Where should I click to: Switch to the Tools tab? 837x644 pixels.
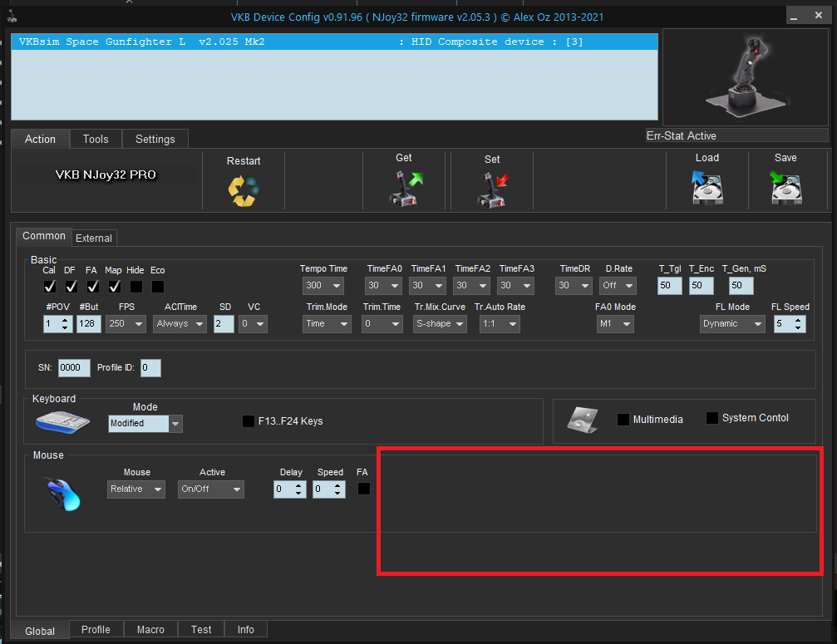[96, 140]
